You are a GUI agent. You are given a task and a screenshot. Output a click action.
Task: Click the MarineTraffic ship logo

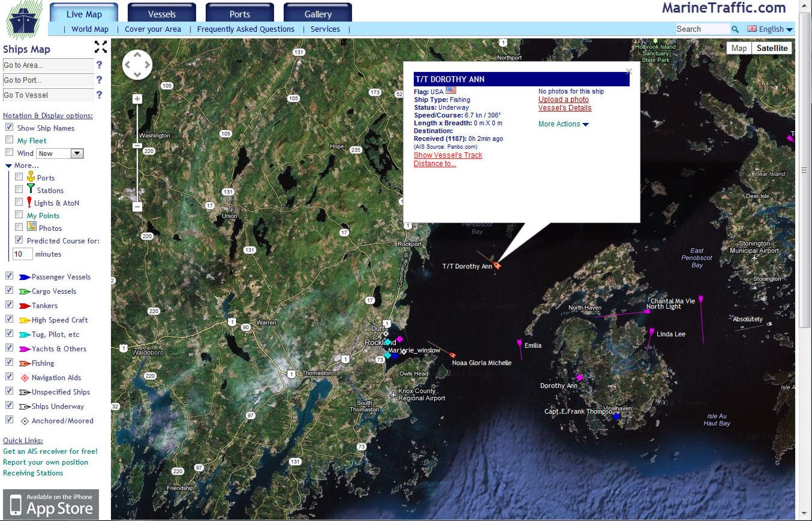[24, 20]
